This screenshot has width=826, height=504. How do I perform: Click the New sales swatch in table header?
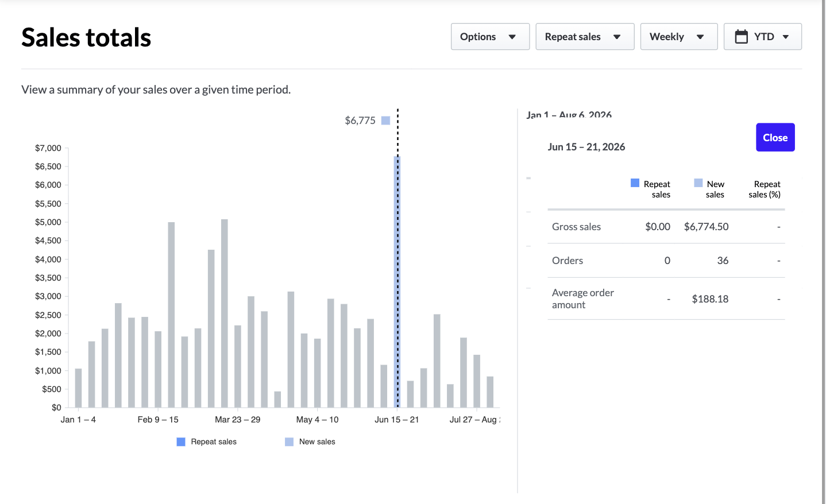(698, 183)
